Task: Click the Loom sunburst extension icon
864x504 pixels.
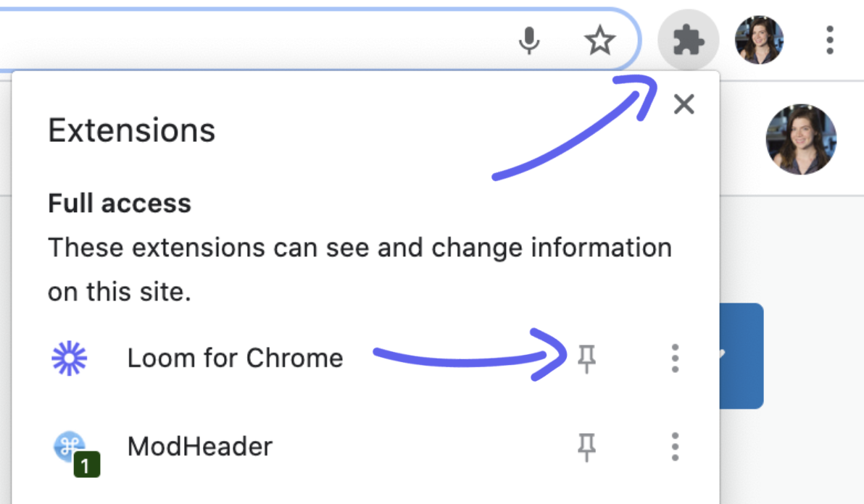Action: tap(70, 358)
